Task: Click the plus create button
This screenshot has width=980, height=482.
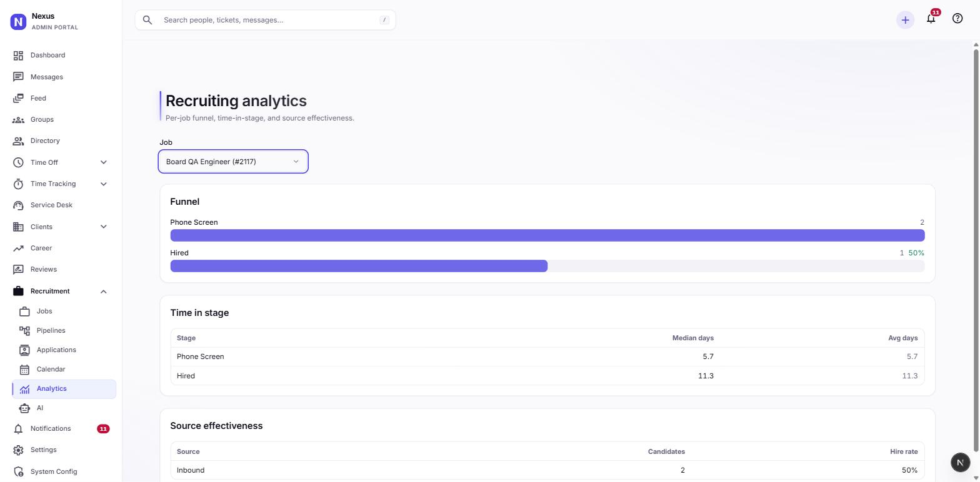Action: pyautogui.click(x=905, y=20)
